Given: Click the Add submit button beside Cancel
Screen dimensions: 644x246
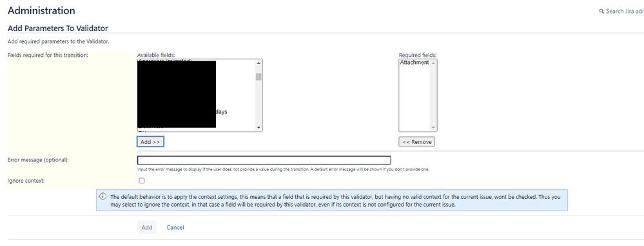Looking at the screenshot, I should click(146, 227).
